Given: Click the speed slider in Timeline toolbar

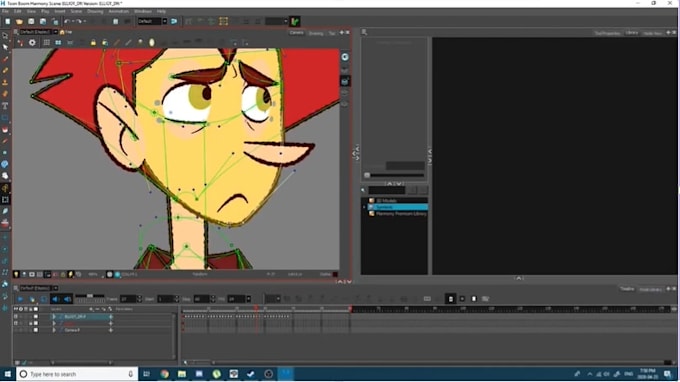Looking at the screenshot, I should tap(90, 296).
